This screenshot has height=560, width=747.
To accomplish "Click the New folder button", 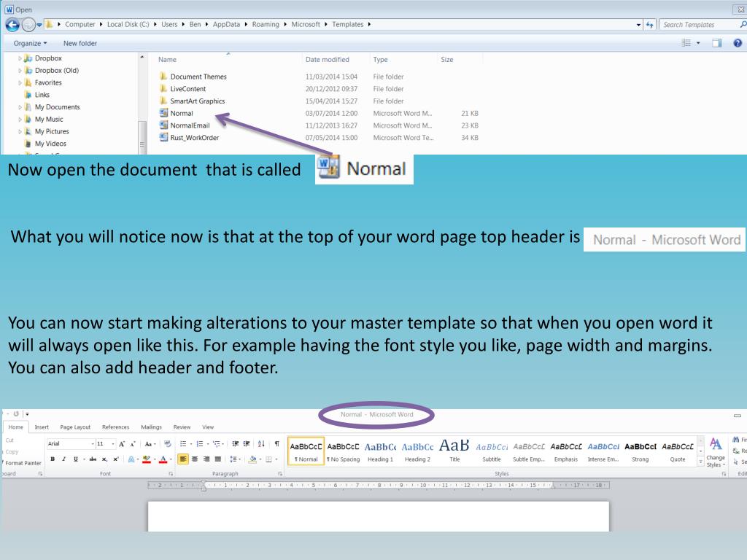I will coord(80,43).
